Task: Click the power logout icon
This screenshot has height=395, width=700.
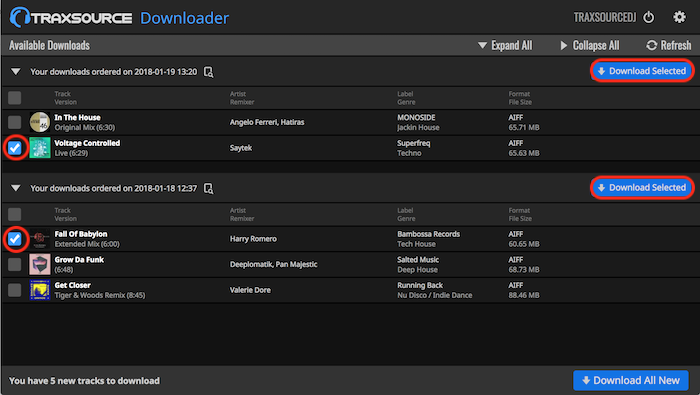Action: 649,17
